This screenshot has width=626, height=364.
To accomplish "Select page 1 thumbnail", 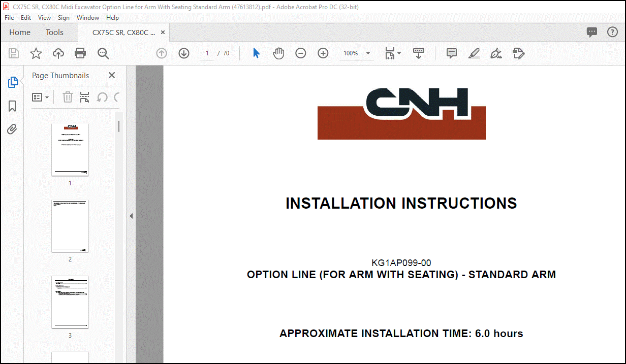I will 70,150.
